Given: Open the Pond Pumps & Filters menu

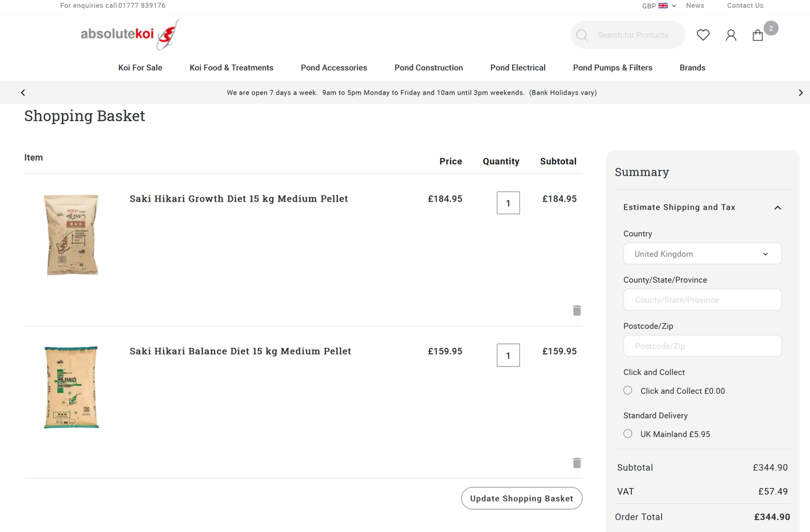Looking at the screenshot, I should tap(612, 67).
